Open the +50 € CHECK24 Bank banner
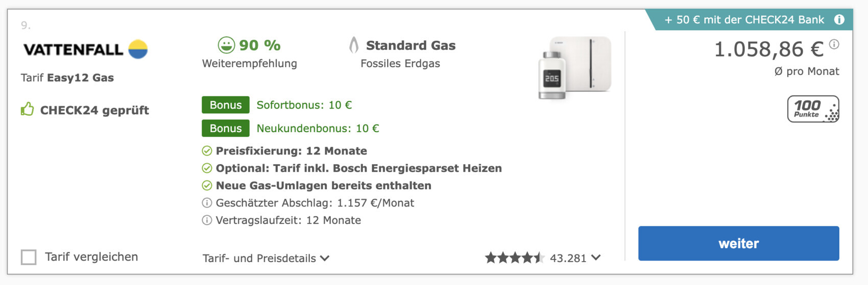 click(744, 20)
